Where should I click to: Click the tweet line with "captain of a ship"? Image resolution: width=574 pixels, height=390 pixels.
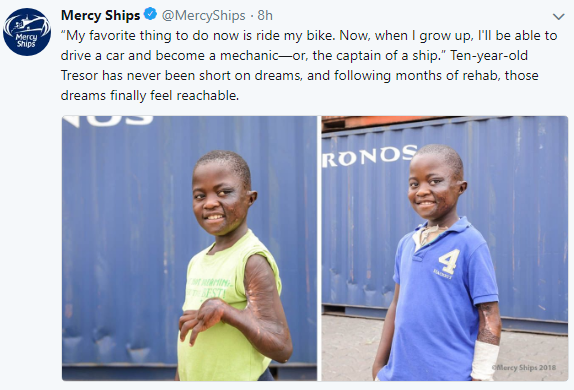[x=294, y=56]
